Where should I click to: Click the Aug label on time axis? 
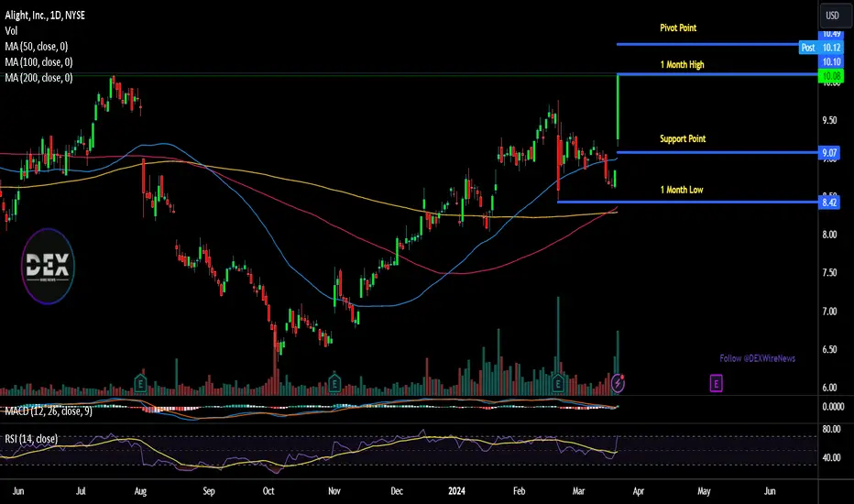coord(140,491)
